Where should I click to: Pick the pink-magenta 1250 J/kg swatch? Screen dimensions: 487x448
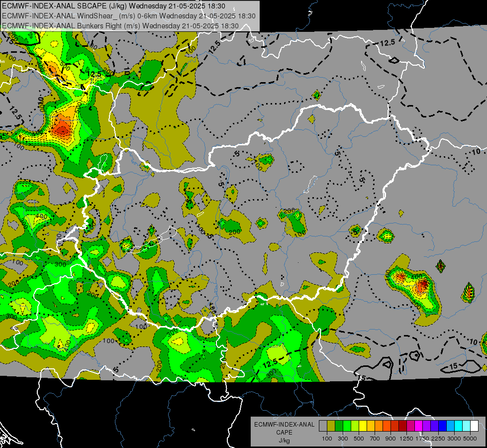410,426
